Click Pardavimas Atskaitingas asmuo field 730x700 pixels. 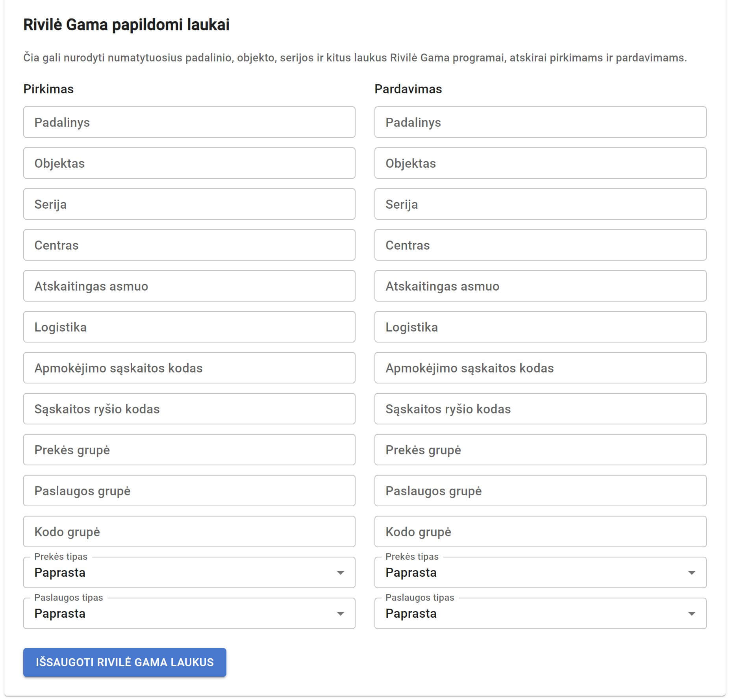point(540,286)
